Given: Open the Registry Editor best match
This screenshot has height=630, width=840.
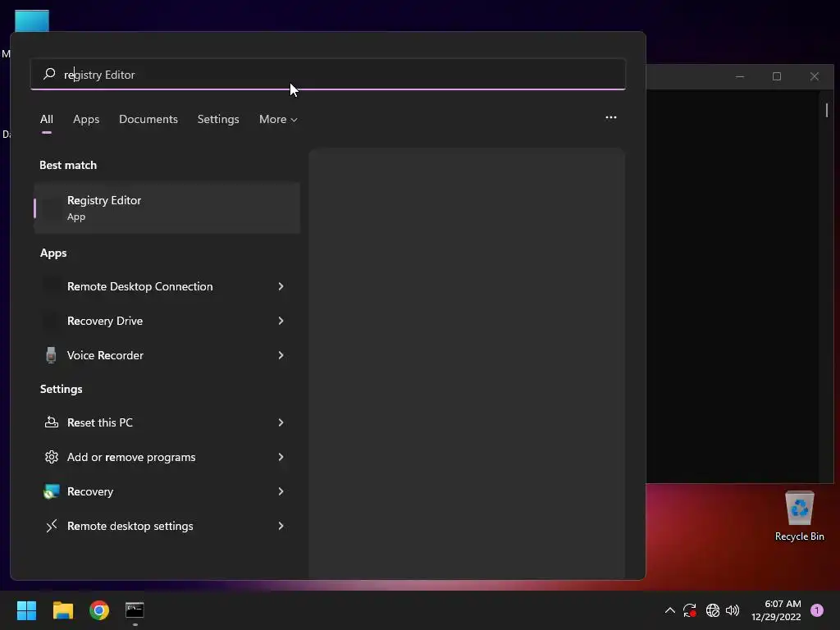Looking at the screenshot, I should [x=167, y=208].
